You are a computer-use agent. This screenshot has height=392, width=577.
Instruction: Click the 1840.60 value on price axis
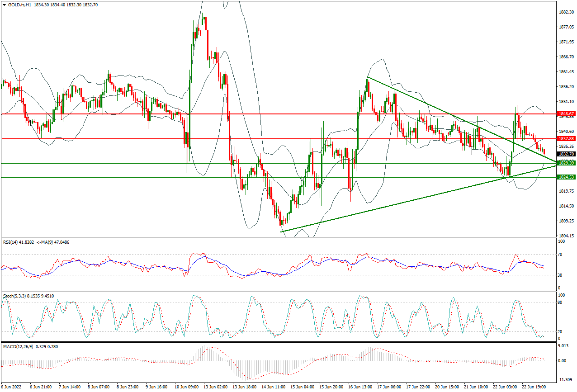pyautogui.click(x=566, y=132)
